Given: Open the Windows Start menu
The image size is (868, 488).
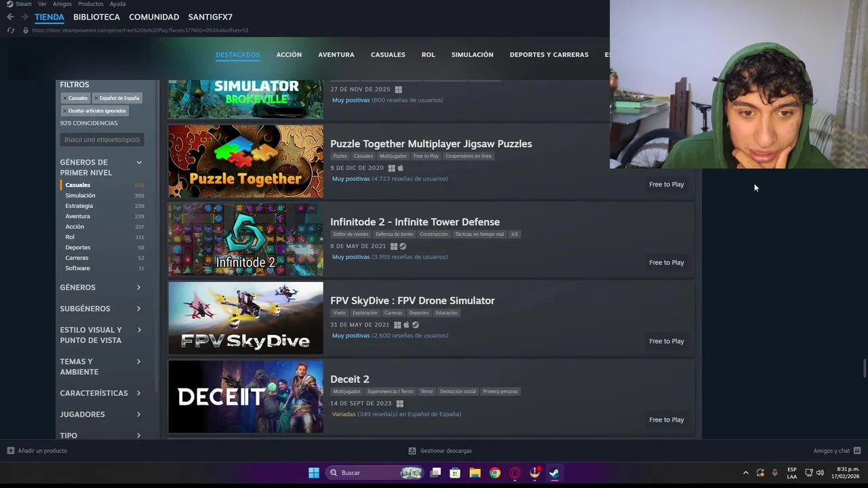Looking at the screenshot, I should point(314,472).
